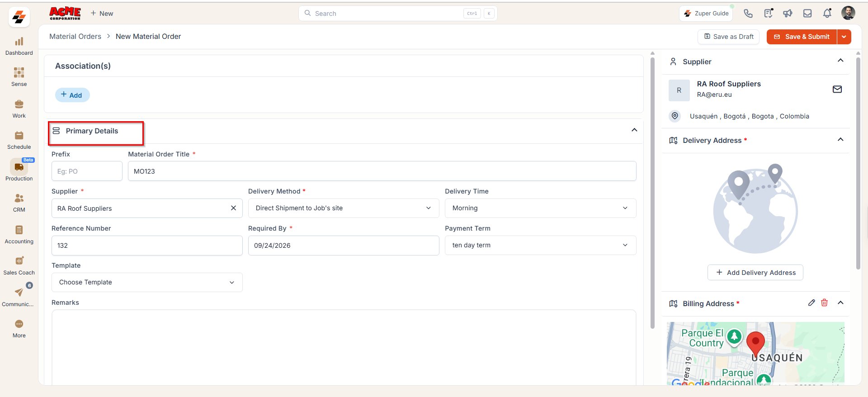Email RA Roof Suppliers via envelope icon
Viewport: 868px width, 397px height.
coord(837,89)
